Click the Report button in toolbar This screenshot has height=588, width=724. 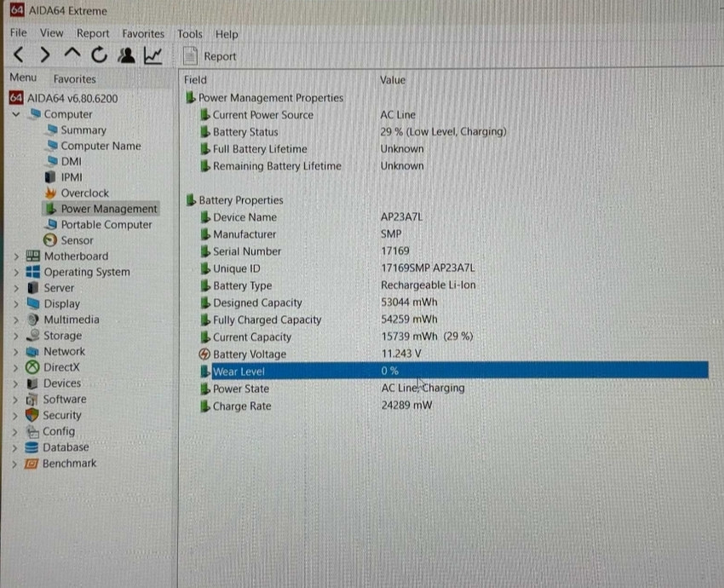pos(210,56)
